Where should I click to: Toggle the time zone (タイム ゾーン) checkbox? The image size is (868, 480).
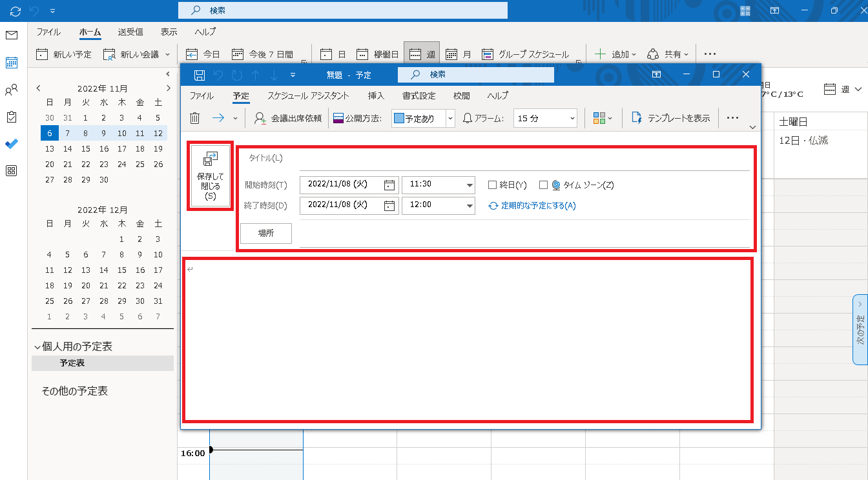click(543, 185)
